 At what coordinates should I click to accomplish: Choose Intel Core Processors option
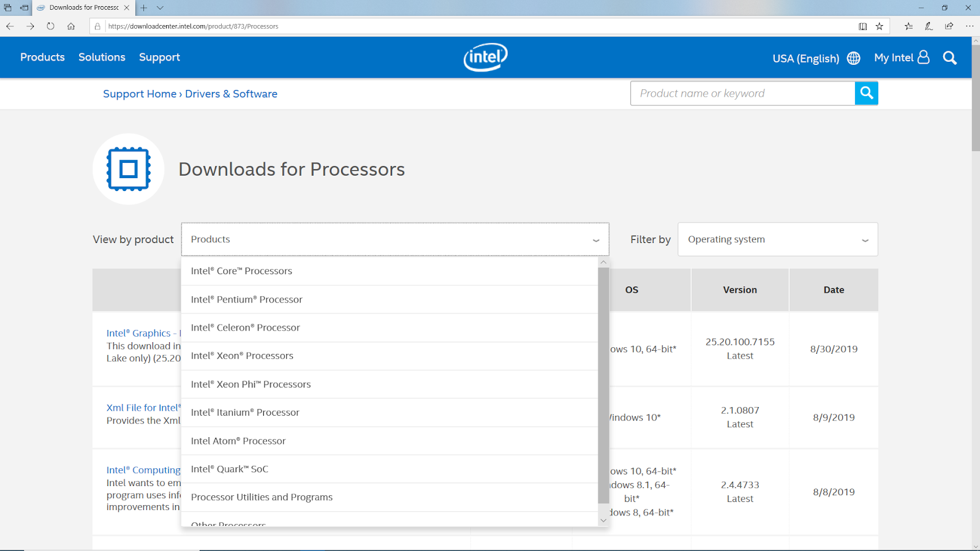pyautogui.click(x=241, y=271)
